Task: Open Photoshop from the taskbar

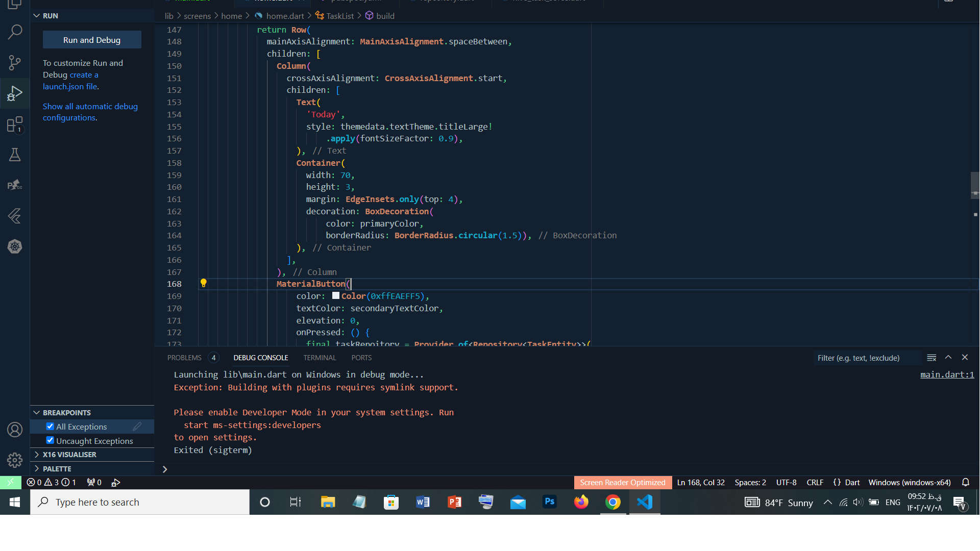Action: click(550, 502)
